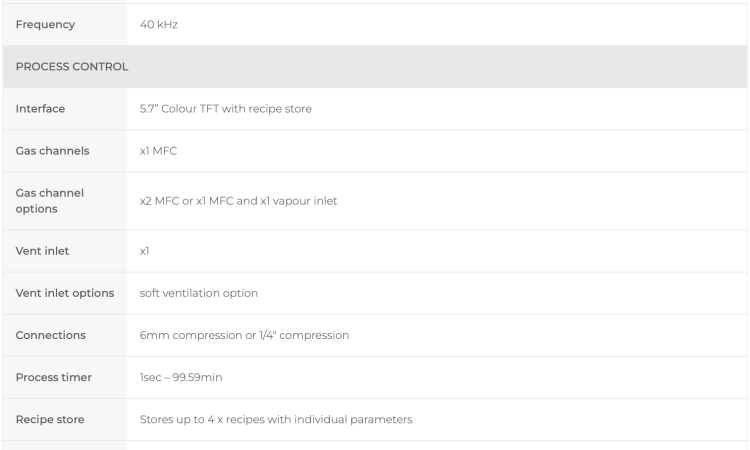The height and width of the screenshot is (450, 750).
Task: Click the Frequency row label
Action: [45, 24]
